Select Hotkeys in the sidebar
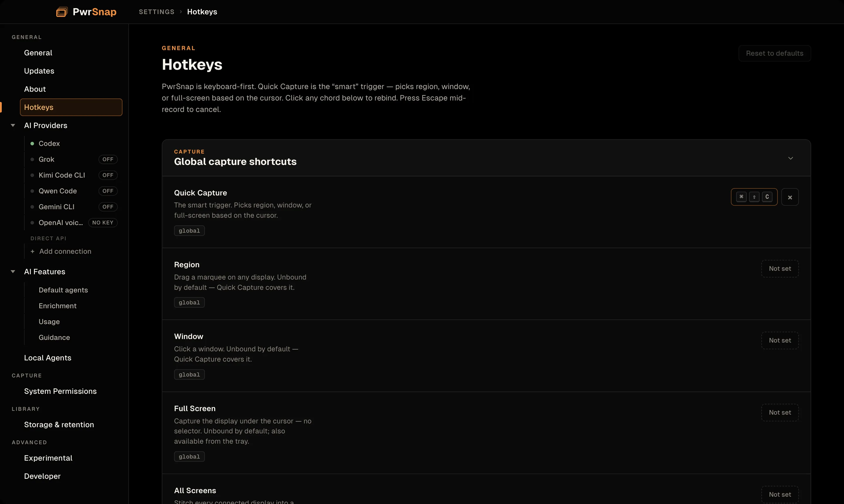The image size is (844, 504). [x=71, y=107]
